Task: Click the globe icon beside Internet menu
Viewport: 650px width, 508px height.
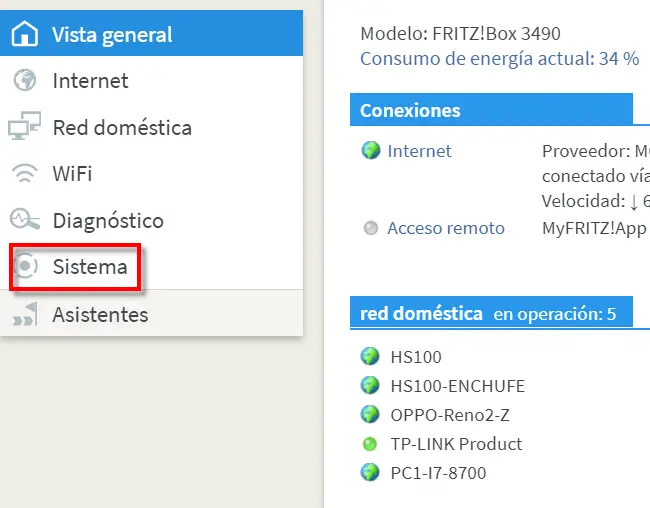Action: [x=23, y=81]
